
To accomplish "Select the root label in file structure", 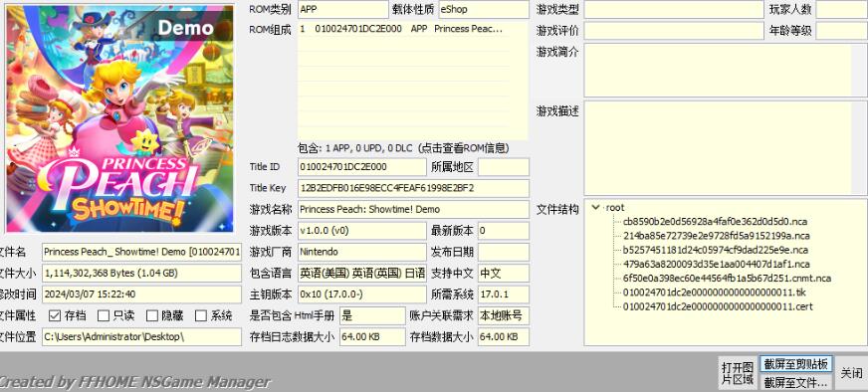I will (x=615, y=208).
